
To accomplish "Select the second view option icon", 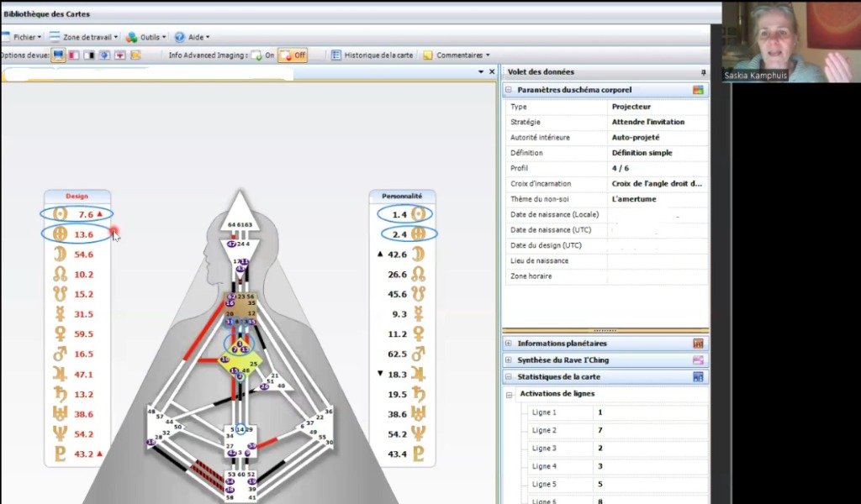I will (x=74, y=55).
